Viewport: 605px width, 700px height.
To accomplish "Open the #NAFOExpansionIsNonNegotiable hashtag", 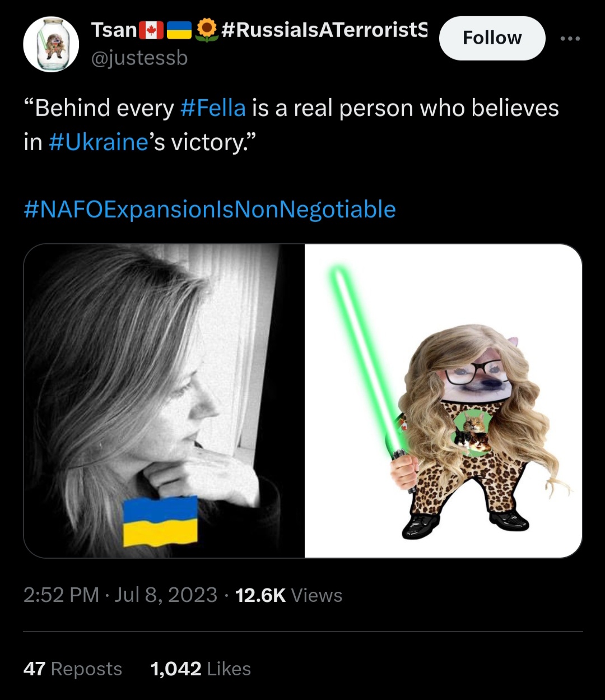I will 210,210.
